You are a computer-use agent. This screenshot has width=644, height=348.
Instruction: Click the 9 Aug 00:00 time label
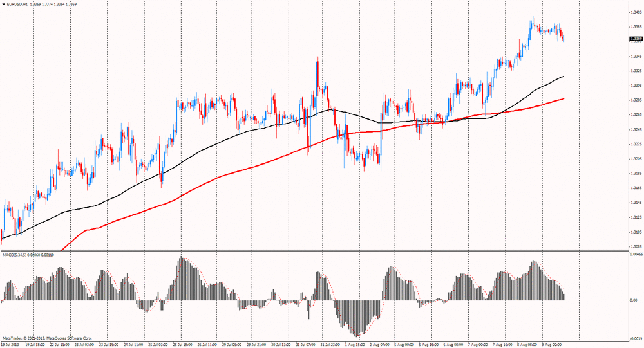click(551, 345)
